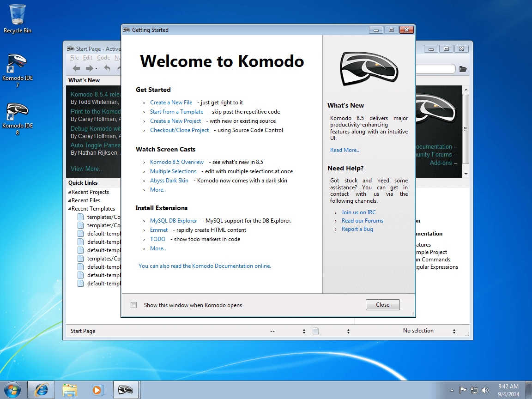The image size is (532, 399).
Task: Click the Close button in Getting Started
Action: (x=383, y=305)
